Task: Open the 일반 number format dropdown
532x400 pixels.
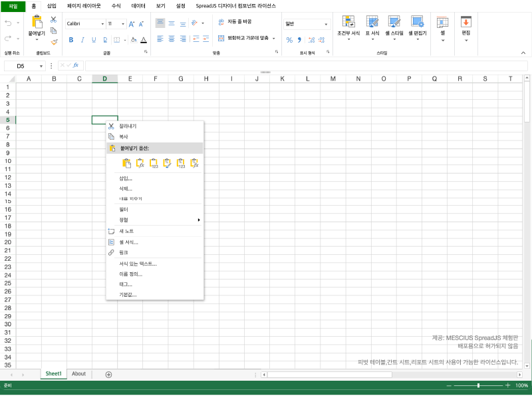Action: [326, 24]
